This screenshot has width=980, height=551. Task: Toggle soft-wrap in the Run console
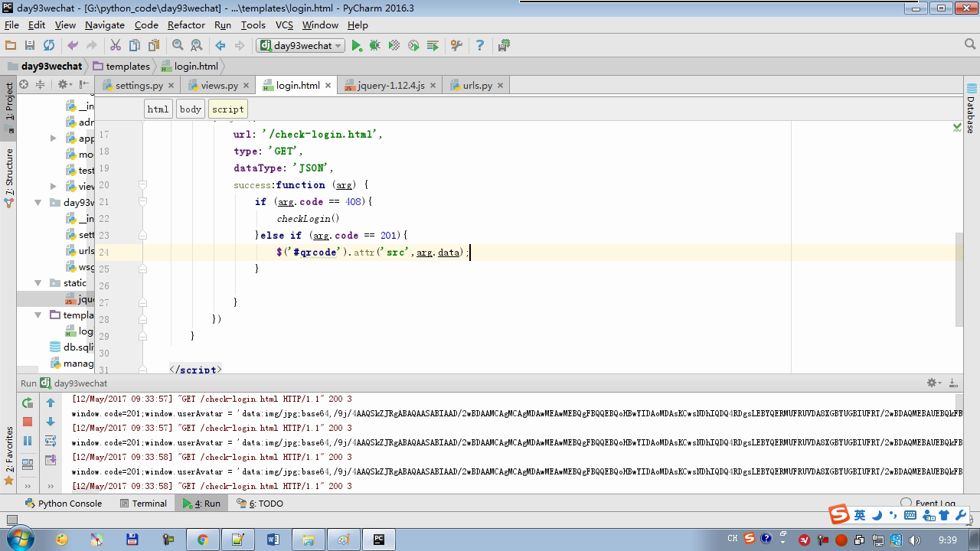(51, 441)
